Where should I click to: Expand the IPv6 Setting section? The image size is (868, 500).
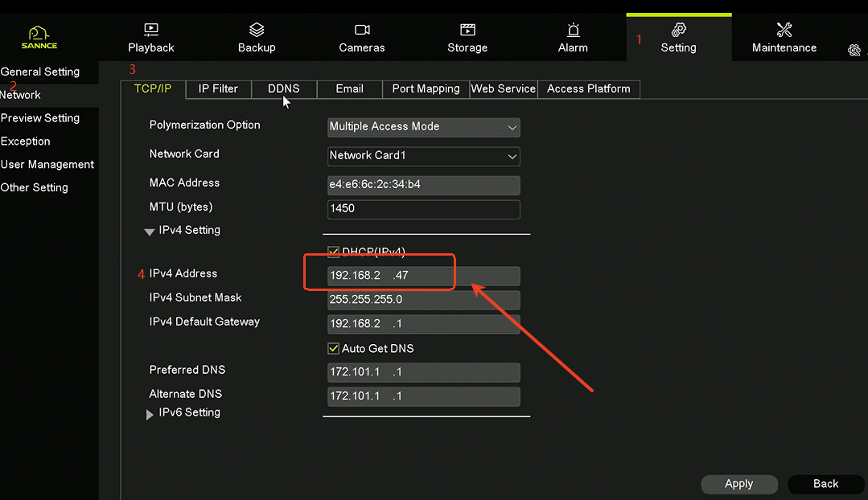(150, 414)
